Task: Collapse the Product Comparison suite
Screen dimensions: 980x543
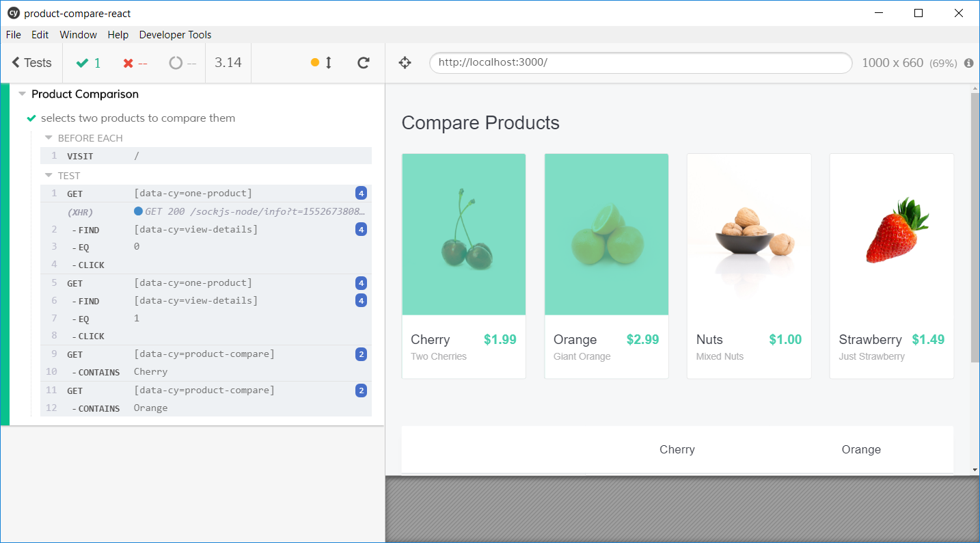Action: pos(23,94)
